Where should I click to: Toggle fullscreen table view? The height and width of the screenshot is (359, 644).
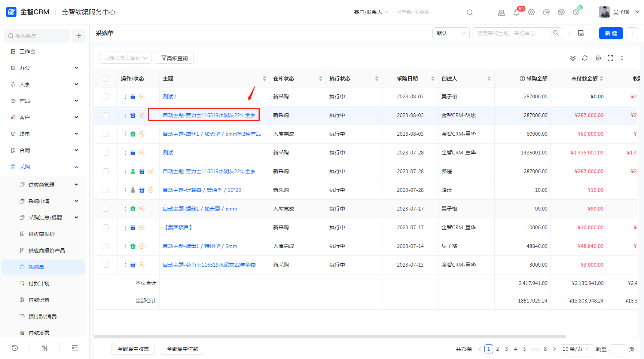[610, 58]
